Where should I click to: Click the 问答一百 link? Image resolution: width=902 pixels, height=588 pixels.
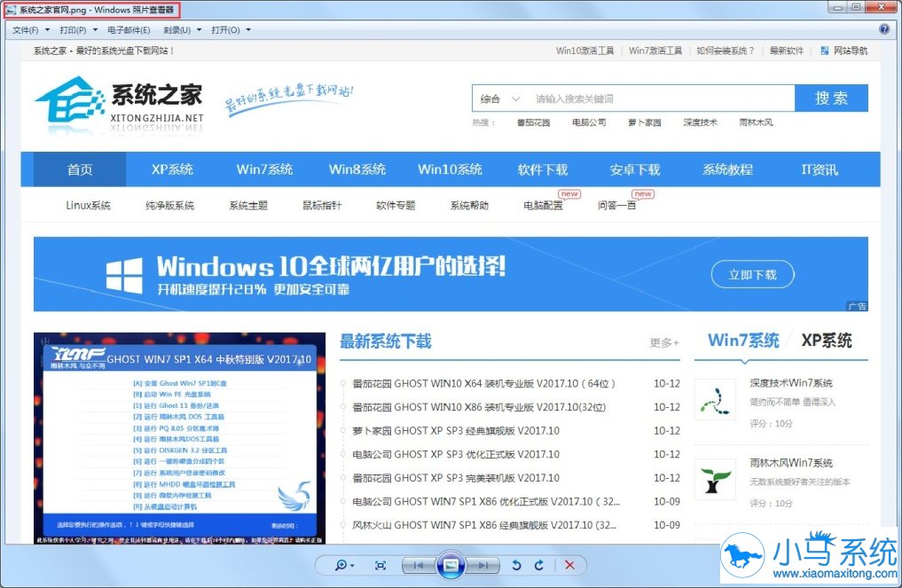tap(616, 206)
